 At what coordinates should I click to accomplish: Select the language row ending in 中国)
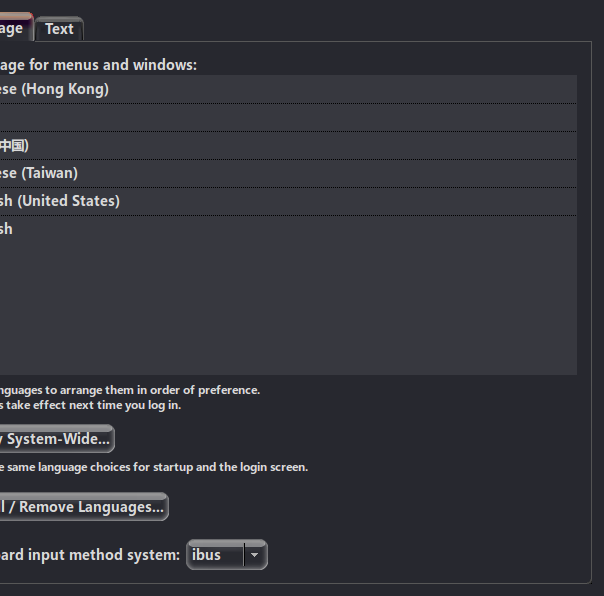288,146
